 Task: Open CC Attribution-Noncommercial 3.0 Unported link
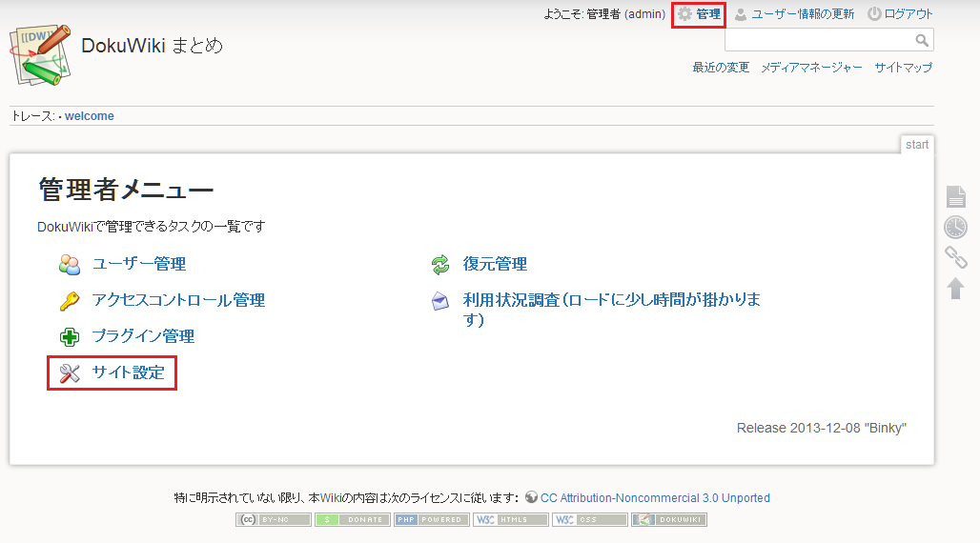[655, 498]
